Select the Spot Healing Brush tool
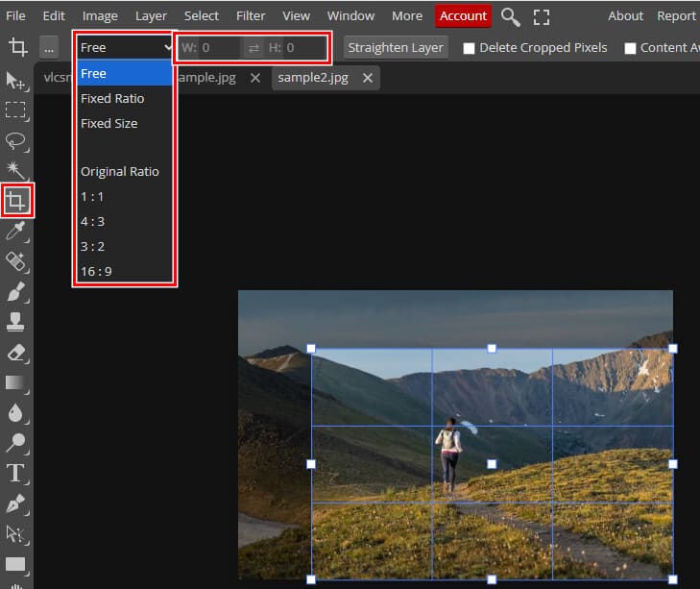Viewport: 700px width, 589px height. [x=16, y=261]
